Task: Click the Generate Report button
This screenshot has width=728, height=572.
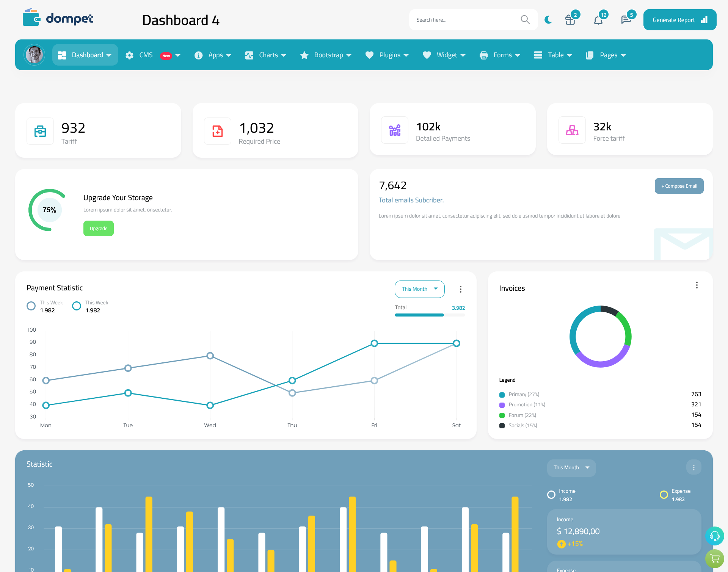Action: coord(678,19)
